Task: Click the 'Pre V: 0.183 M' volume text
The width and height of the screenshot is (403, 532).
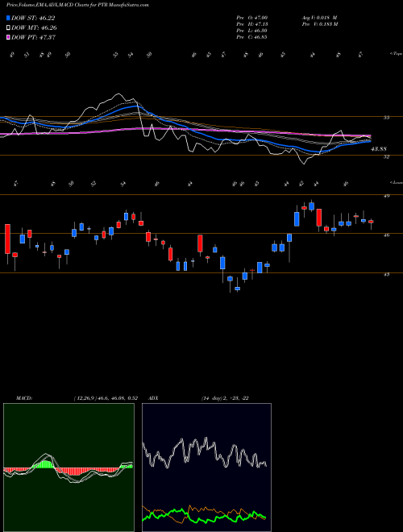Action: 319,24
